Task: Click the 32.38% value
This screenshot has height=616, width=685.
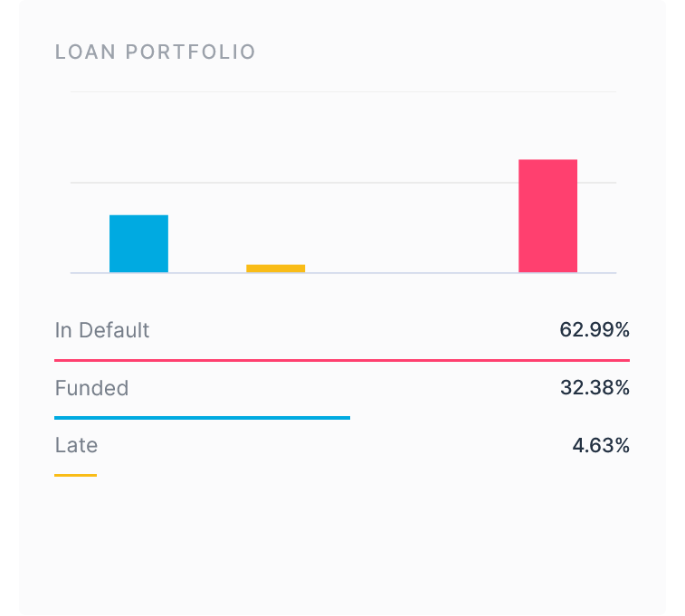Action: tap(594, 388)
